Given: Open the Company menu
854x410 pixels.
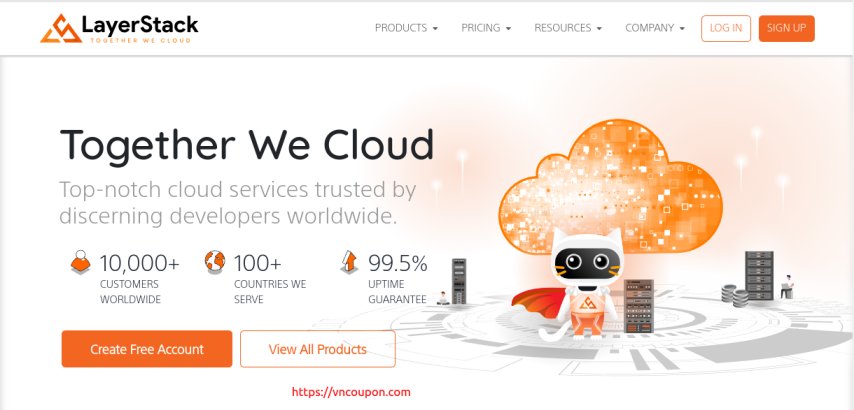Looking at the screenshot, I should pos(655,28).
